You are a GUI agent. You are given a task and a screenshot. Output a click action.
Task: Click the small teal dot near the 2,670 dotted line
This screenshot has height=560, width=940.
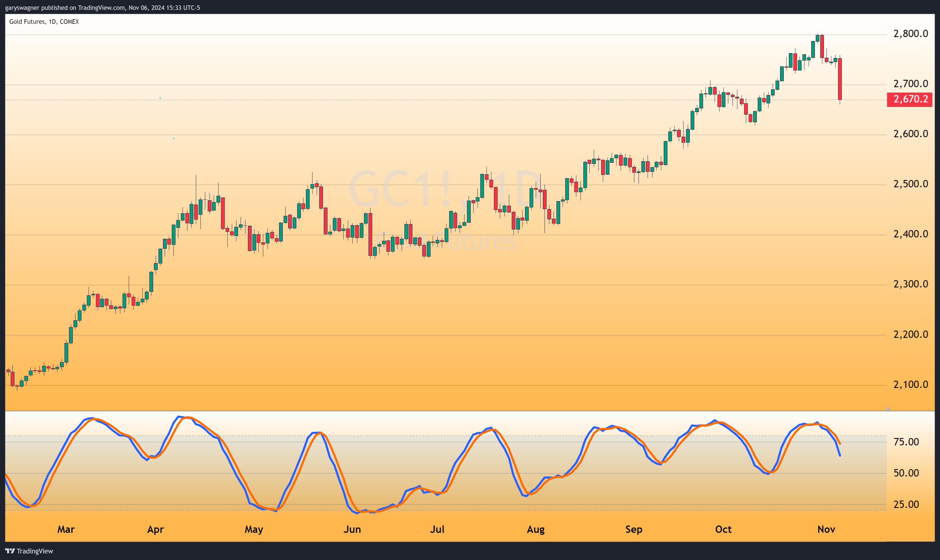[x=160, y=98]
